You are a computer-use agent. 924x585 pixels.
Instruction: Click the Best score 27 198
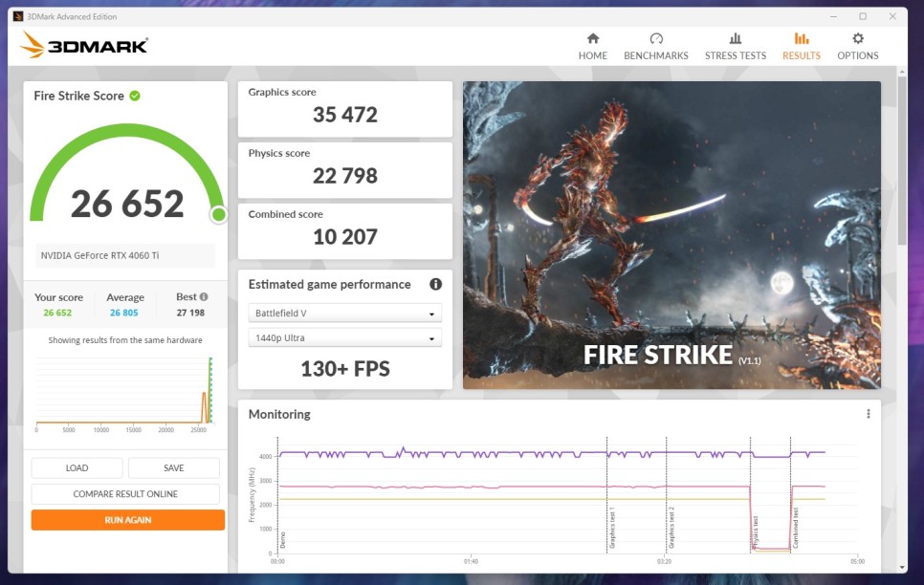pyautogui.click(x=190, y=313)
